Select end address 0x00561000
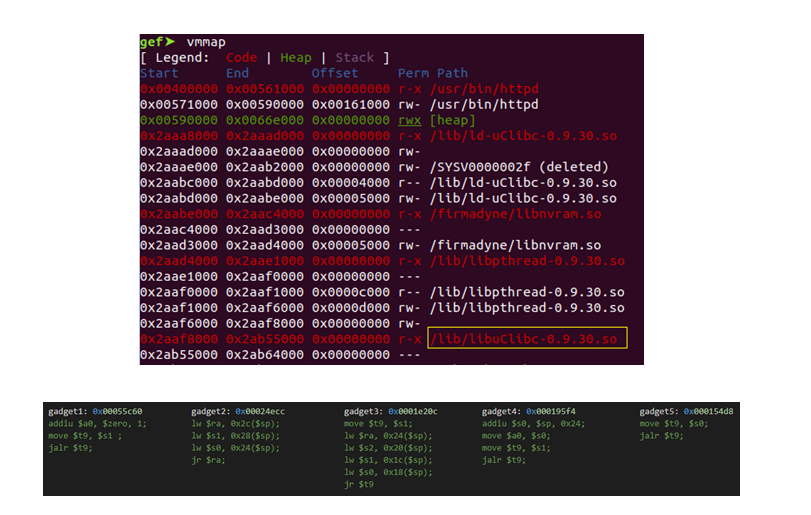The width and height of the screenshot is (811, 515). click(x=264, y=89)
